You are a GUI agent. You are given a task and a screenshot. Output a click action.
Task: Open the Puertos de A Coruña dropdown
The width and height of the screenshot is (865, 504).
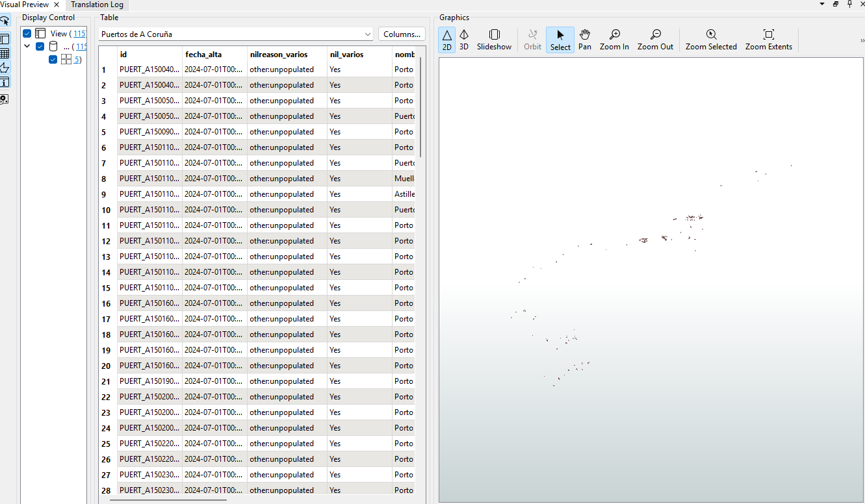(237, 34)
